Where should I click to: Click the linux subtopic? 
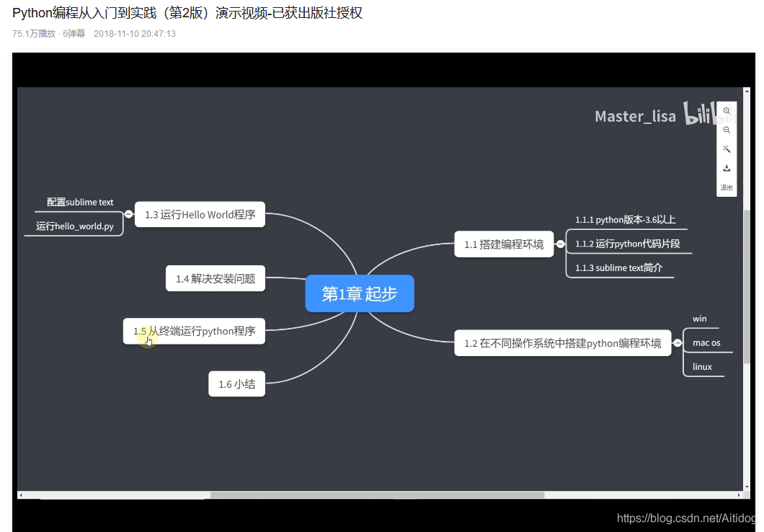pyautogui.click(x=702, y=367)
